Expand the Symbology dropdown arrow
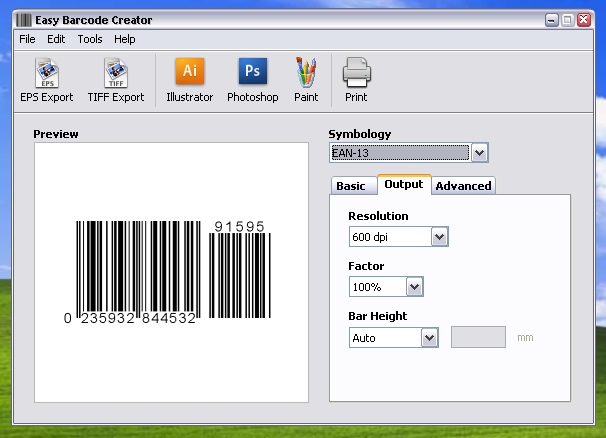The height and width of the screenshot is (438, 606). coord(480,153)
